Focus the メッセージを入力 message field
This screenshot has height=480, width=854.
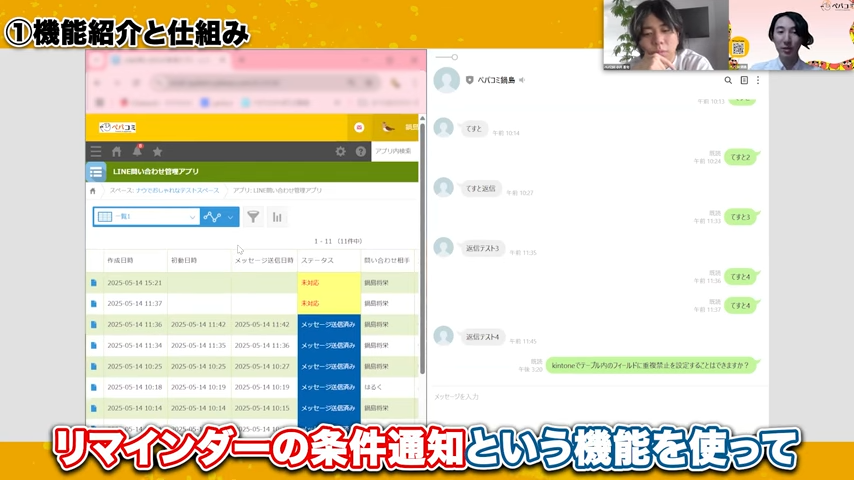point(596,397)
